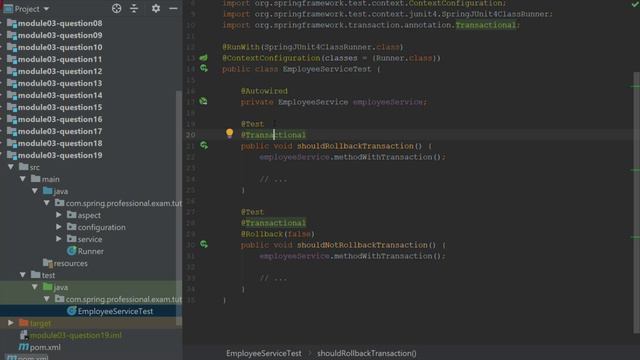This screenshot has width=640, height=360.
Task: Run shouldNotRollbackTransaction test via gutter icon
Action: pos(204,244)
